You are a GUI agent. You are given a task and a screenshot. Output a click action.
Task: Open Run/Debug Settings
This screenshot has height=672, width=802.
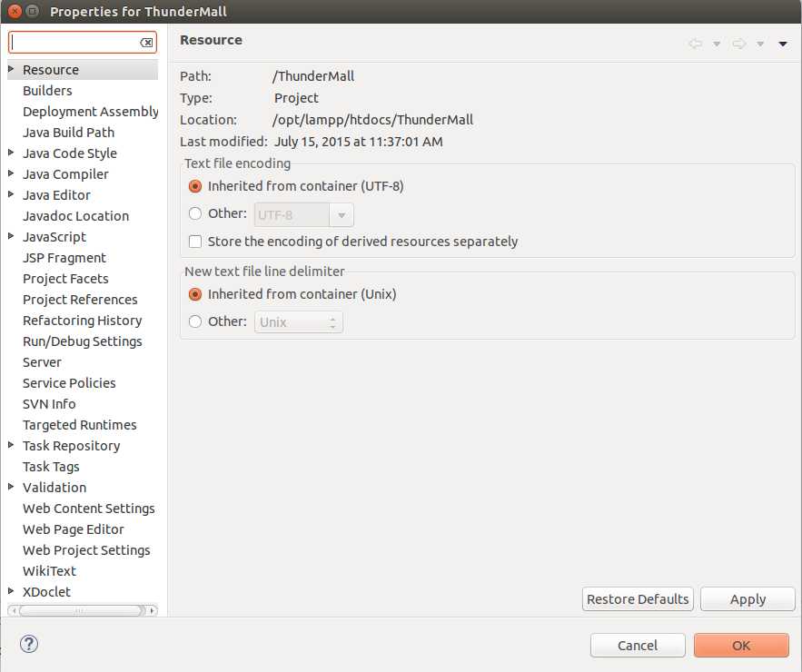click(83, 341)
